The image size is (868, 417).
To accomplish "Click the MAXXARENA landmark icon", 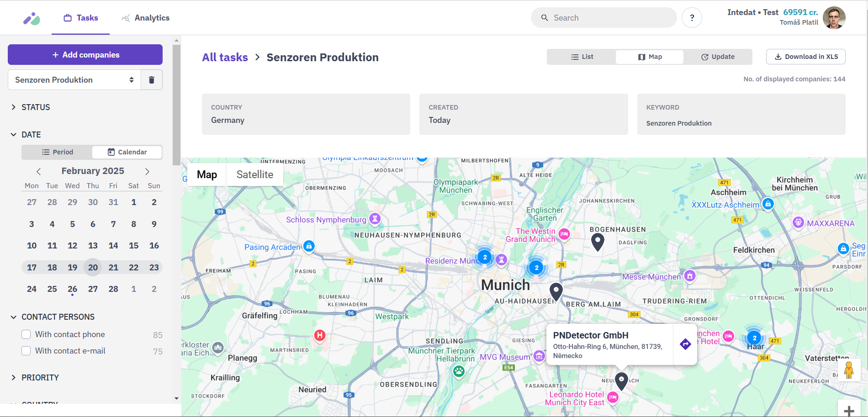I will [798, 222].
